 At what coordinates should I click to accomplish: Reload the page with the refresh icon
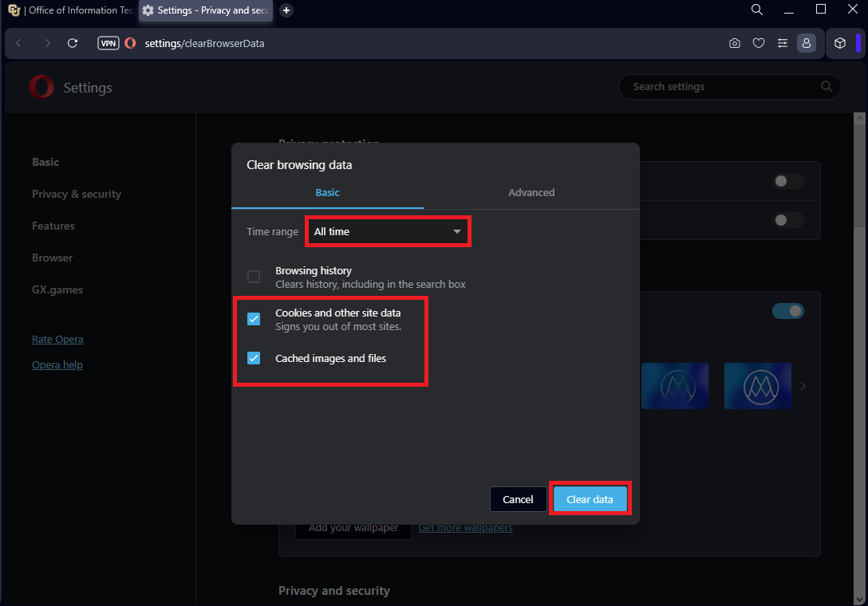click(73, 43)
